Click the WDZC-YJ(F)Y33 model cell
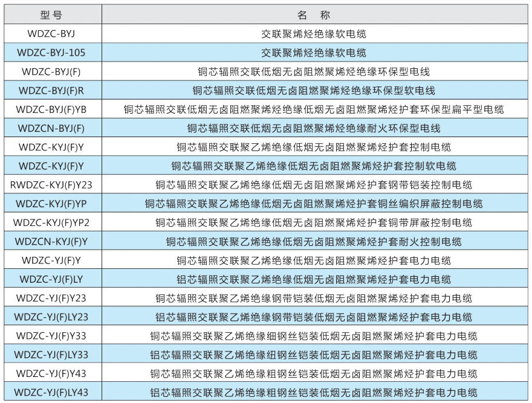This screenshot has height=403, width=532. tap(51, 336)
